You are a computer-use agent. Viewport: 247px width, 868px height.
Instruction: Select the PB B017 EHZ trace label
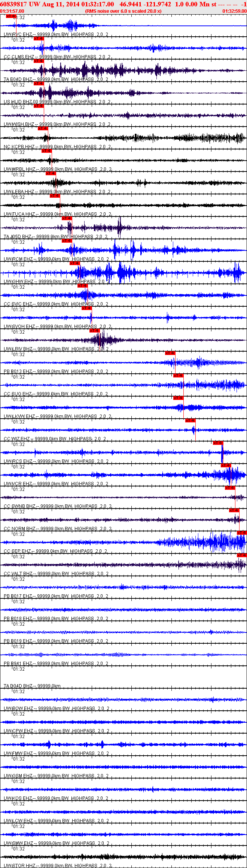click(x=56, y=596)
